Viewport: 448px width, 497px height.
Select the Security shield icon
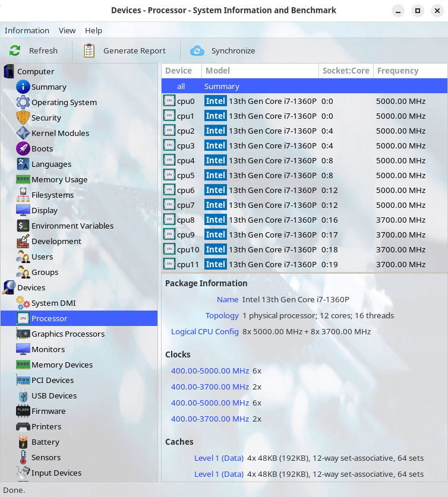click(23, 118)
